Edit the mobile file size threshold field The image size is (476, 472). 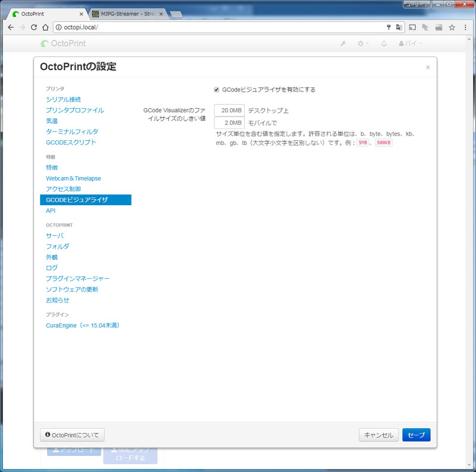click(229, 123)
